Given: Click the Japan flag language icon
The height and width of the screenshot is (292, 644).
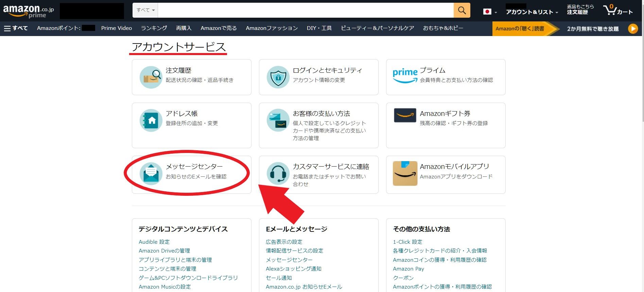Looking at the screenshot, I should [x=487, y=12].
